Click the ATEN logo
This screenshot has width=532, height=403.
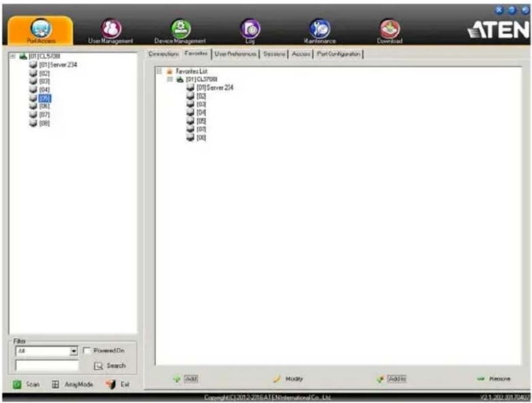coord(498,30)
